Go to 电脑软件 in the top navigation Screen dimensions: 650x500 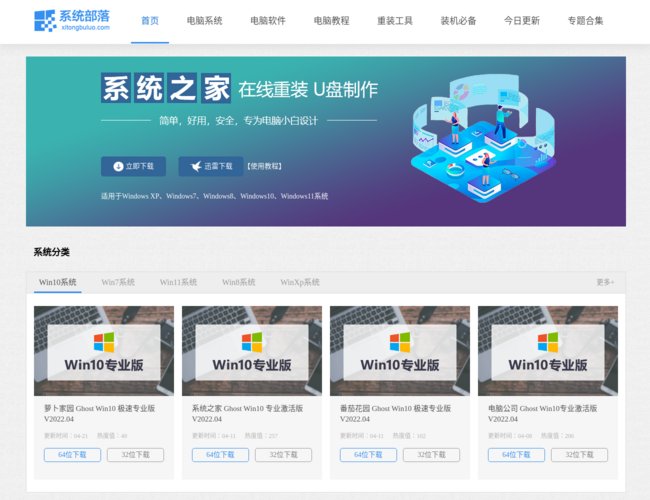click(x=268, y=21)
